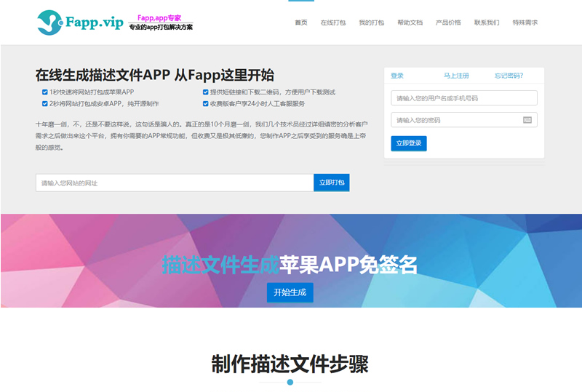582x392 pixels.
Task: Open the 特殊需求 navigation item
Action: 525,23
